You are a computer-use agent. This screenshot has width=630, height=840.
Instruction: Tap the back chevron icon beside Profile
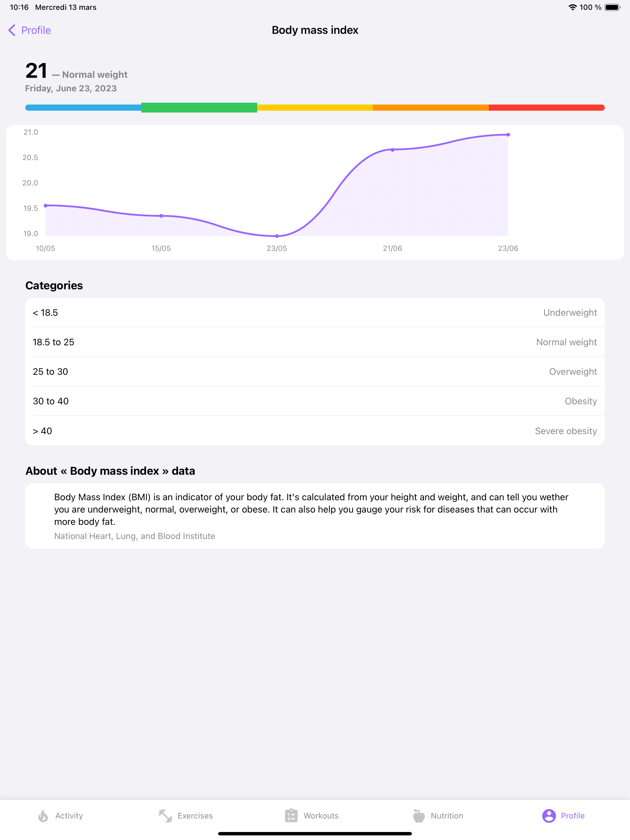click(x=12, y=30)
